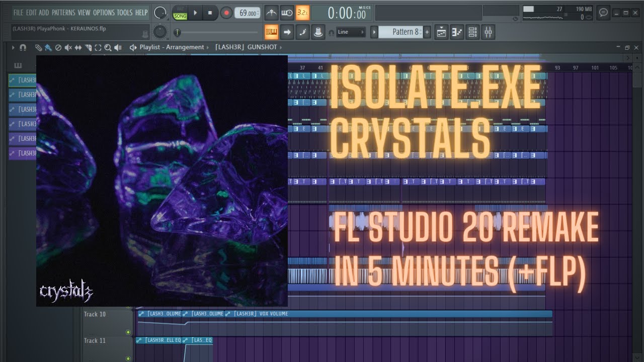644x362 pixels.
Task: Open the Mixer view
Action: click(x=489, y=32)
